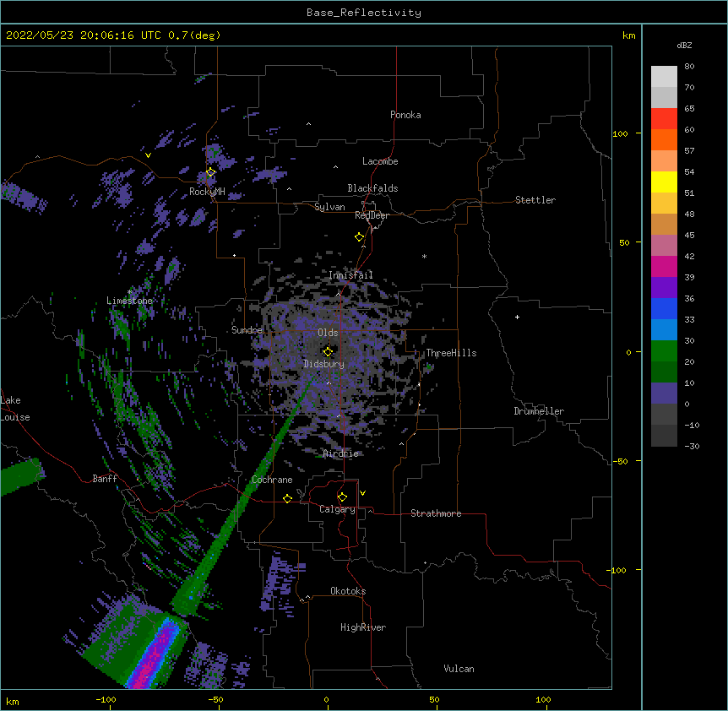Viewport: 728px width, 711px height.
Task: Click the dBZ legend heading
Action: [x=684, y=45]
